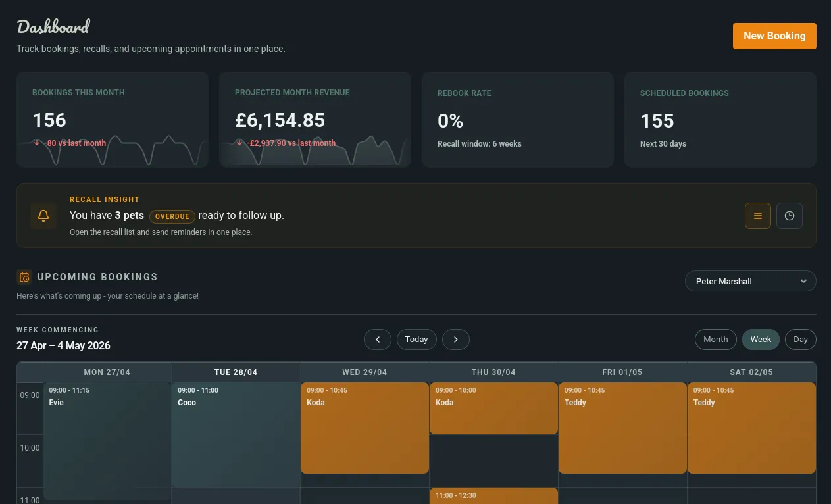Open Coco's Tuesday 09:00 booking
The height and width of the screenshot is (504, 831).
click(x=236, y=434)
